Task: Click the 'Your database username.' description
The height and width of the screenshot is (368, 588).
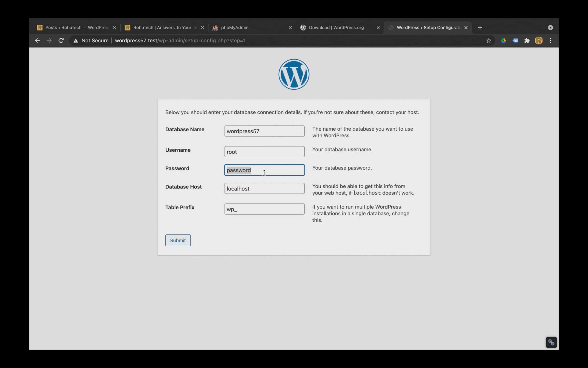Action: pyautogui.click(x=342, y=149)
